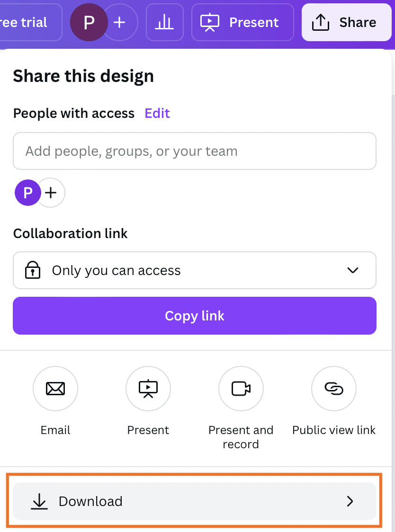Expand the Download option arrow
Screen dimensions: 395x532
tap(350, 501)
